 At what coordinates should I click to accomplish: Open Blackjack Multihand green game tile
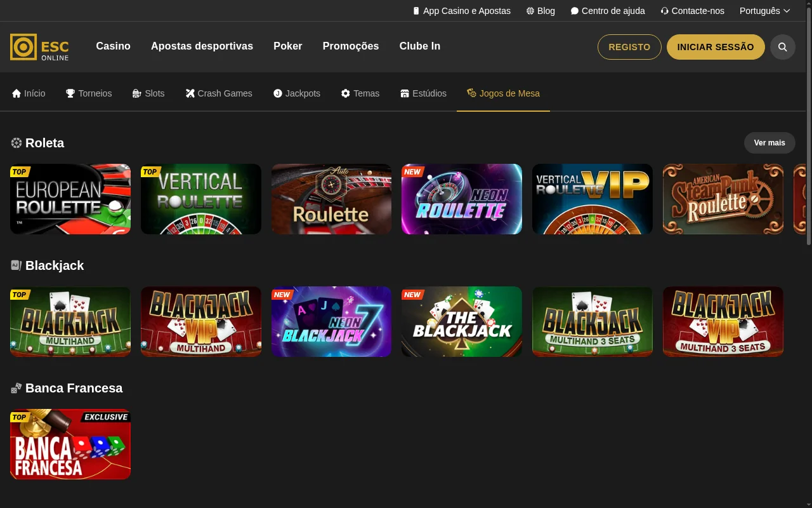70,321
